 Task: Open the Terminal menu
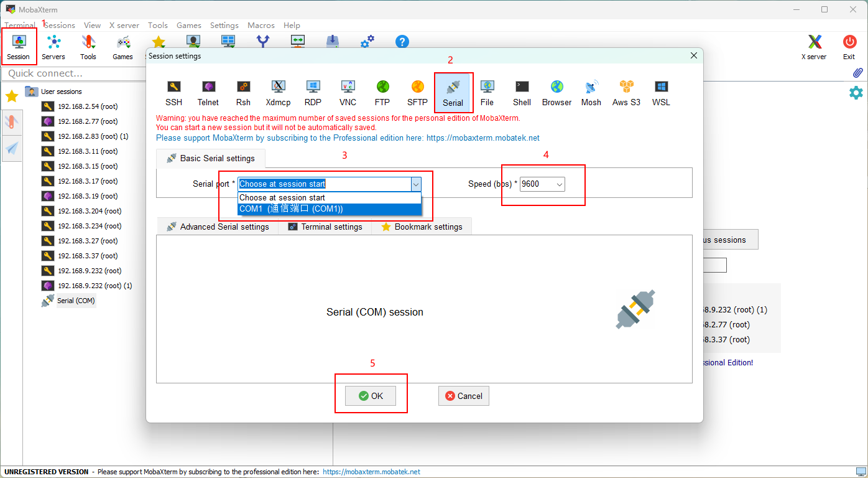[x=20, y=26]
